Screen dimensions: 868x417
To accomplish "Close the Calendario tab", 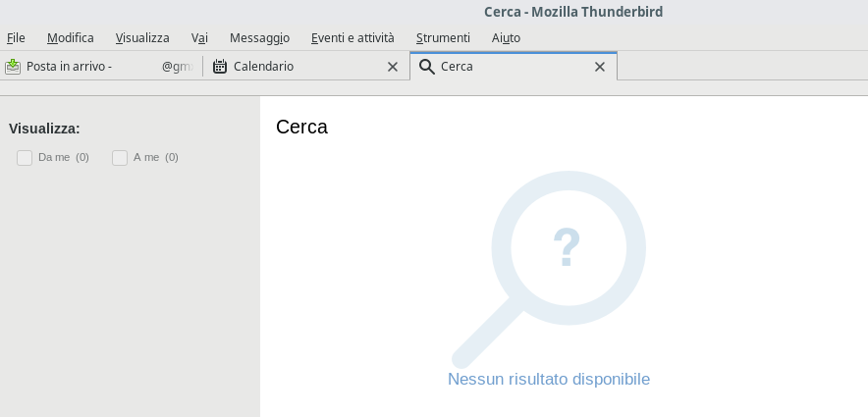I will pos(393,67).
